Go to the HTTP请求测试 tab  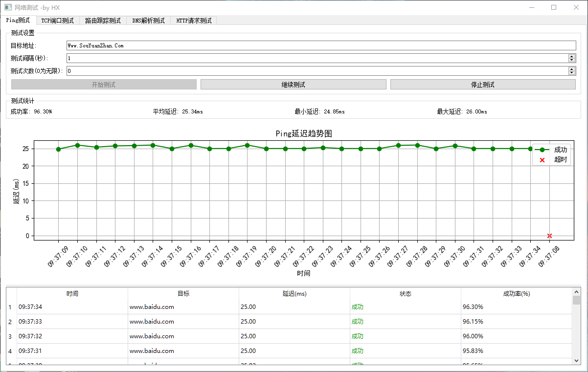[194, 21]
